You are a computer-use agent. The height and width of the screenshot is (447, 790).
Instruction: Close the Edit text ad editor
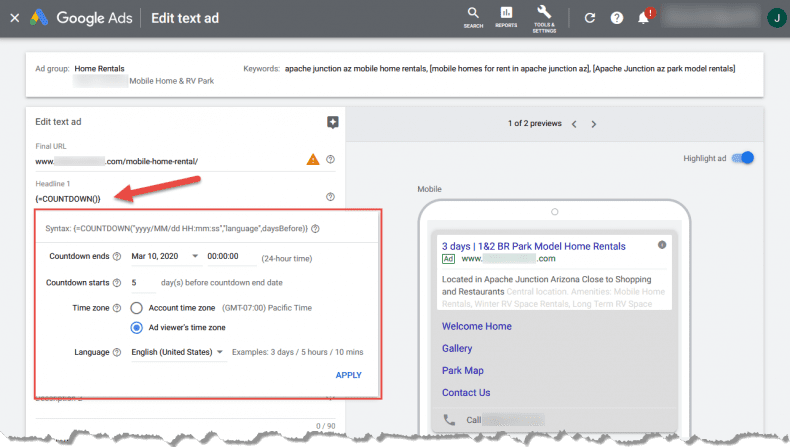(x=14, y=18)
